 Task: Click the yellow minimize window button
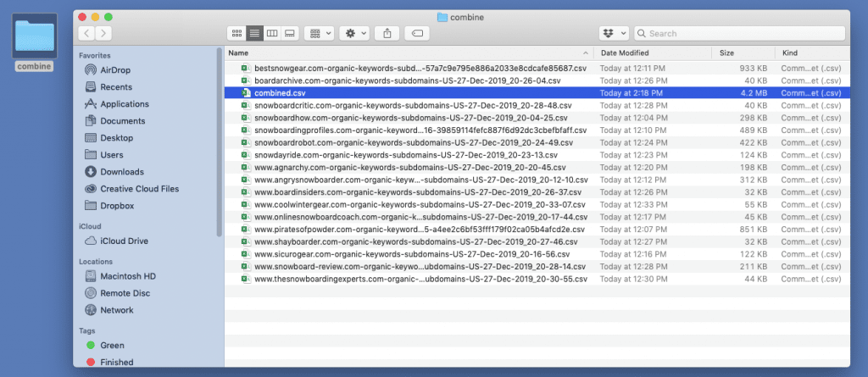(95, 17)
